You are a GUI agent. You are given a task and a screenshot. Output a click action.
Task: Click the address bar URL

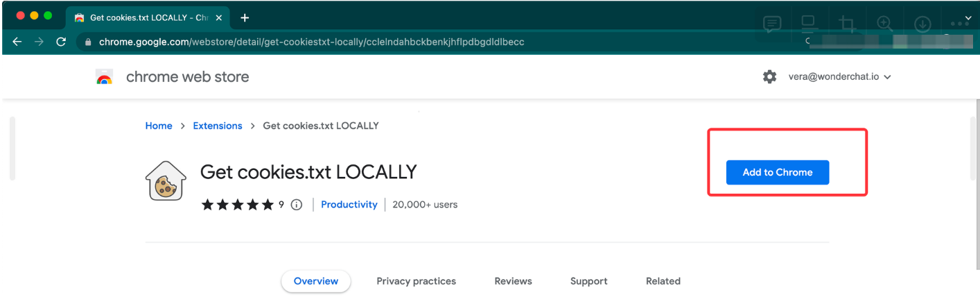[311, 42]
